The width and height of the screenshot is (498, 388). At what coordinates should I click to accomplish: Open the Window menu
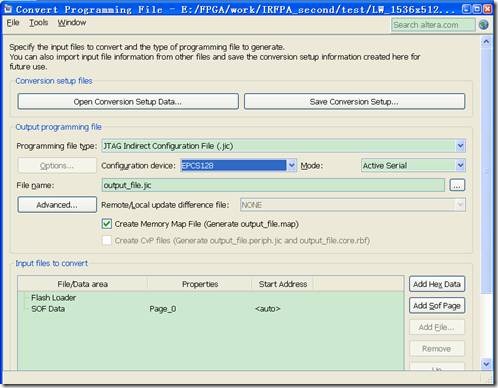72,23
